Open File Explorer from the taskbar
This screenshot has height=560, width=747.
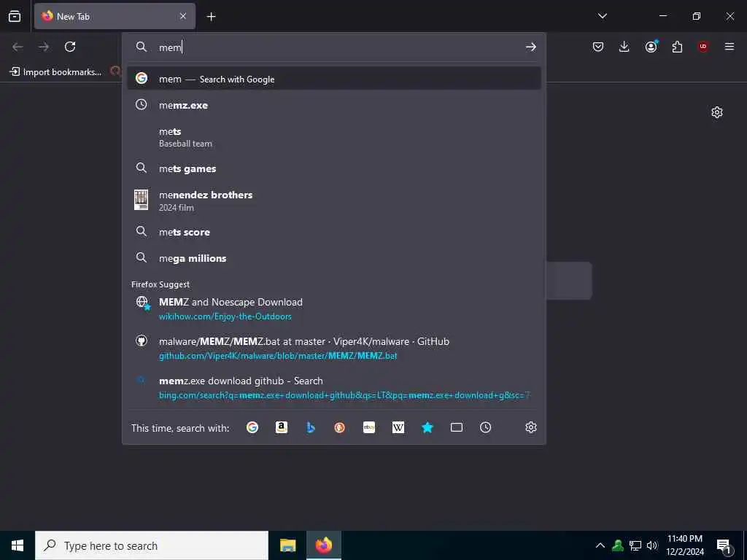coord(287,545)
